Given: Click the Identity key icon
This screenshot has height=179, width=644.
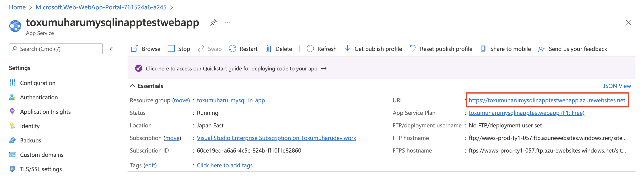Looking at the screenshot, I should click(12, 126).
